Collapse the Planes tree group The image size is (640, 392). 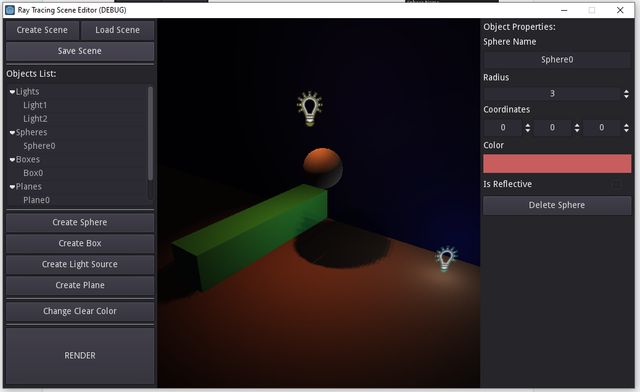point(12,187)
